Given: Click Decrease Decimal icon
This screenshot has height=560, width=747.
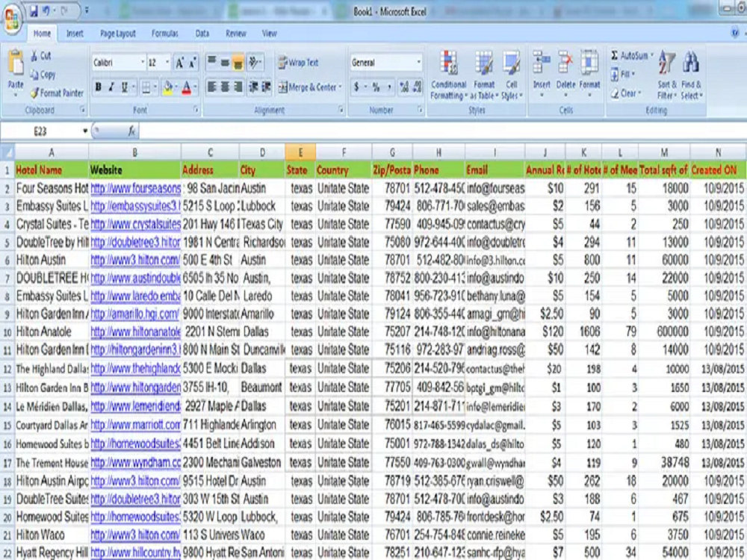Looking at the screenshot, I should tap(418, 87).
